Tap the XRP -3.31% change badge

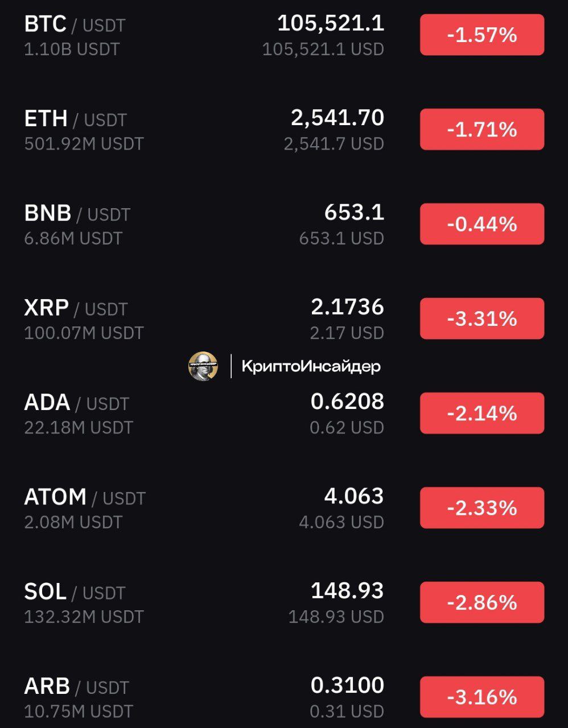tap(481, 318)
